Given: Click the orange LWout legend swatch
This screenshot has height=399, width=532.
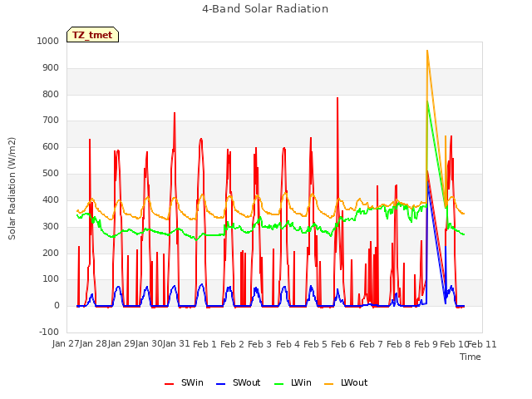Looking at the screenshot, I should pos(329,384).
